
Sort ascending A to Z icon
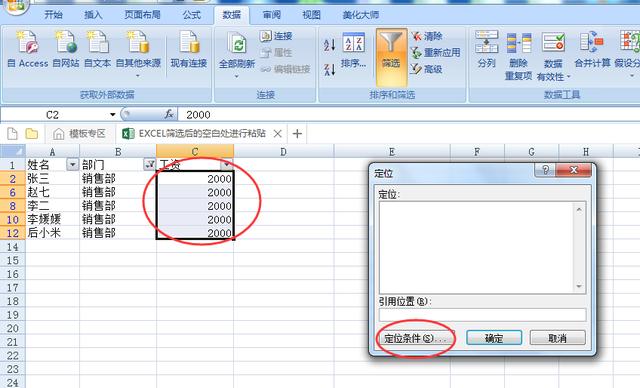point(329,44)
